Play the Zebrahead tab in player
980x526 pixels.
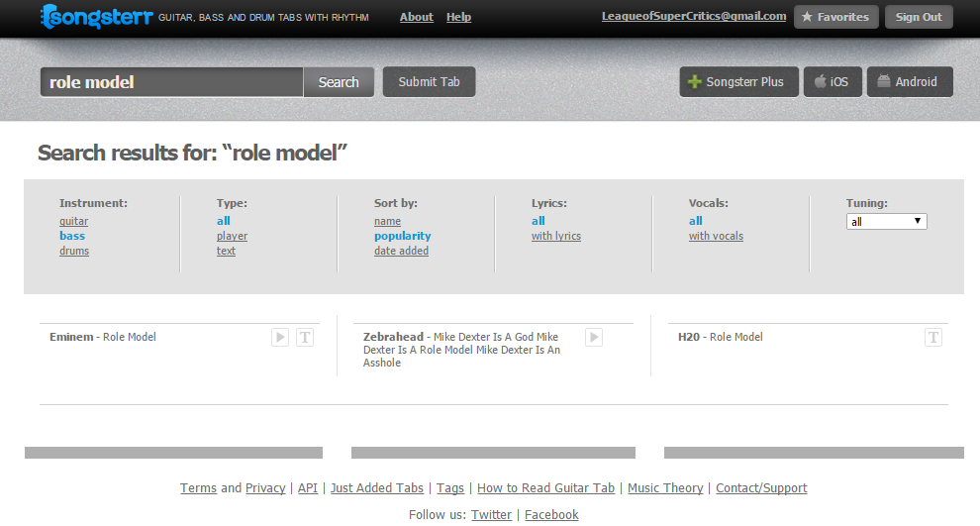[x=594, y=338]
